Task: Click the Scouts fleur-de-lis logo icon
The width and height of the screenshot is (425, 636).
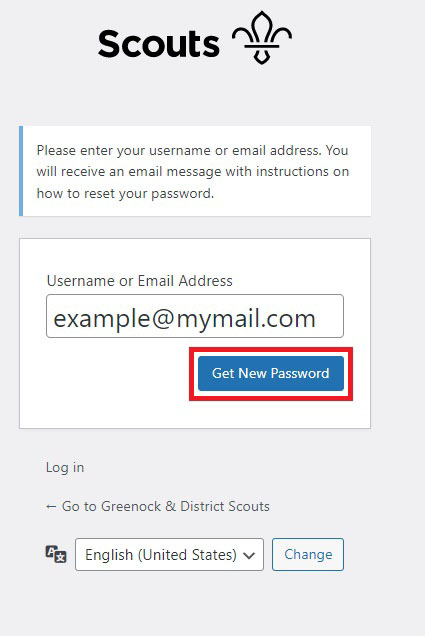Action: [x=262, y=38]
